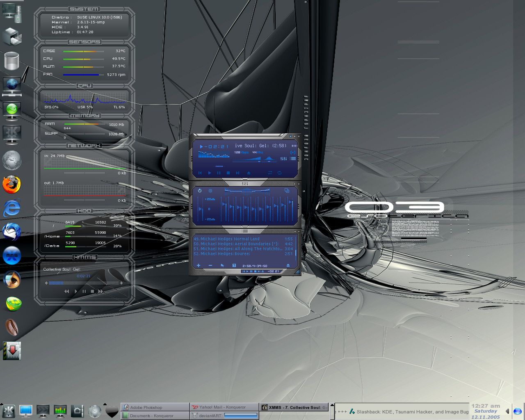Toggle playlist window from XMMS main panel
The height and width of the screenshot is (420, 525).
(x=293, y=159)
